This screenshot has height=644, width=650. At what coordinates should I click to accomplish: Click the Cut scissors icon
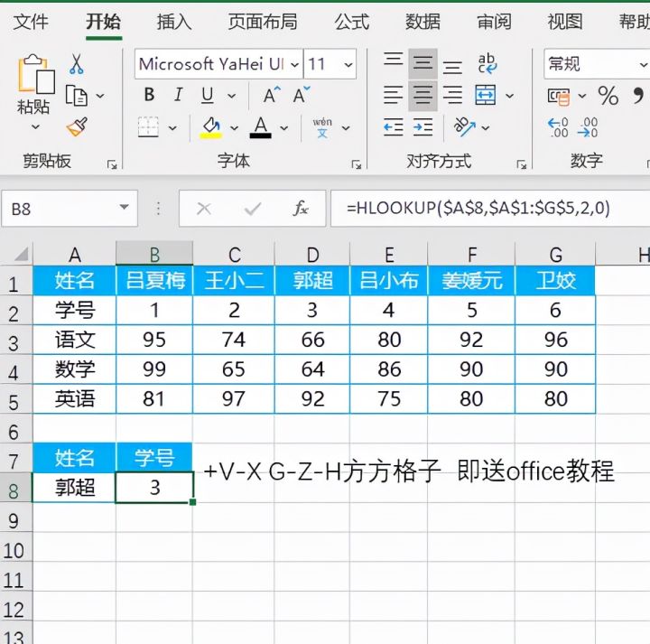click(77, 64)
